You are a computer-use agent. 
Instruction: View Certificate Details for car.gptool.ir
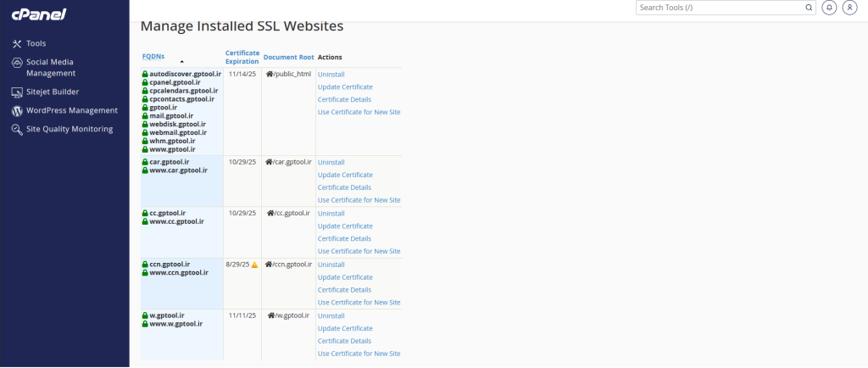point(344,187)
